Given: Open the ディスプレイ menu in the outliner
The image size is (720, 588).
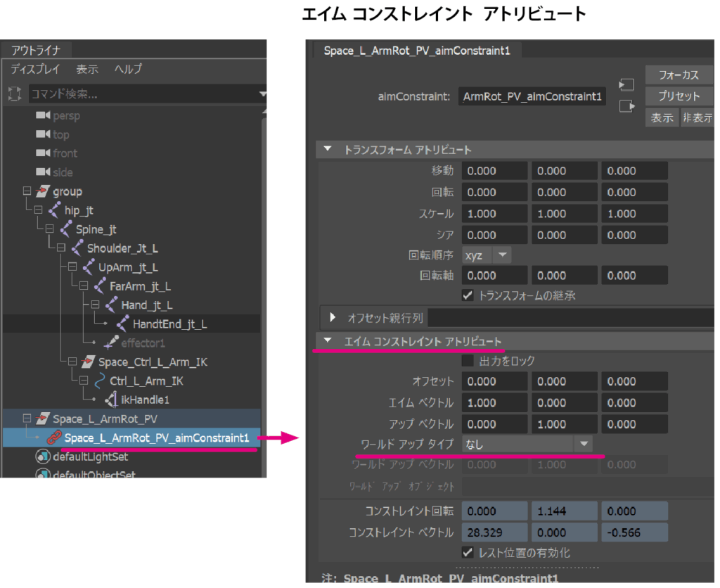Looking at the screenshot, I should (35, 69).
